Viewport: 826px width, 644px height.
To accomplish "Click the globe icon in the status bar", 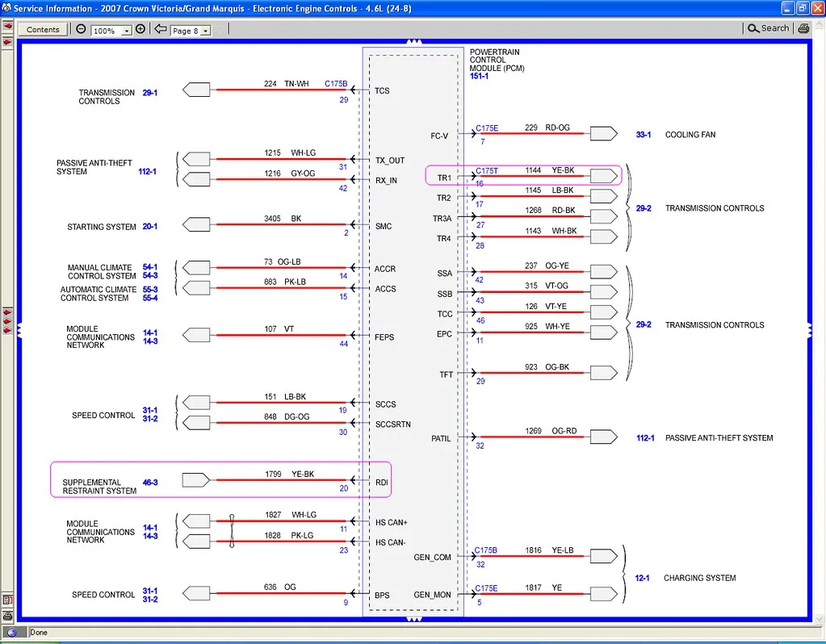I will 12,633.
